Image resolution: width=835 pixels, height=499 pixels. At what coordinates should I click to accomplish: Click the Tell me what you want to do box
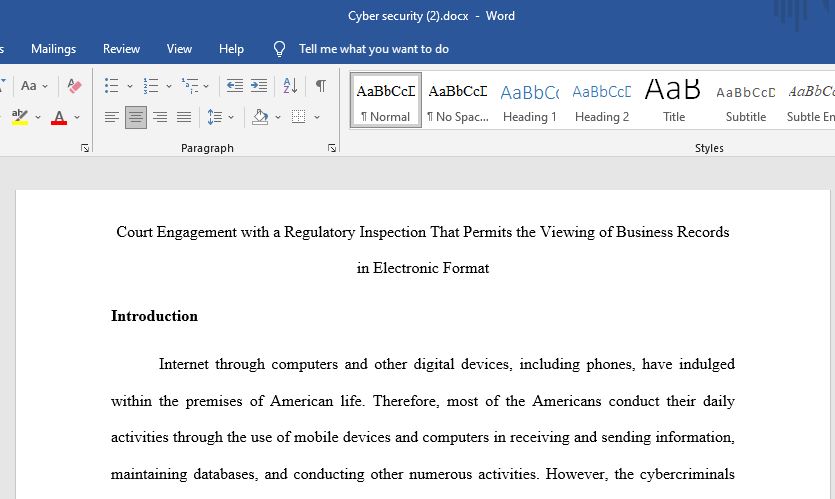tap(373, 49)
